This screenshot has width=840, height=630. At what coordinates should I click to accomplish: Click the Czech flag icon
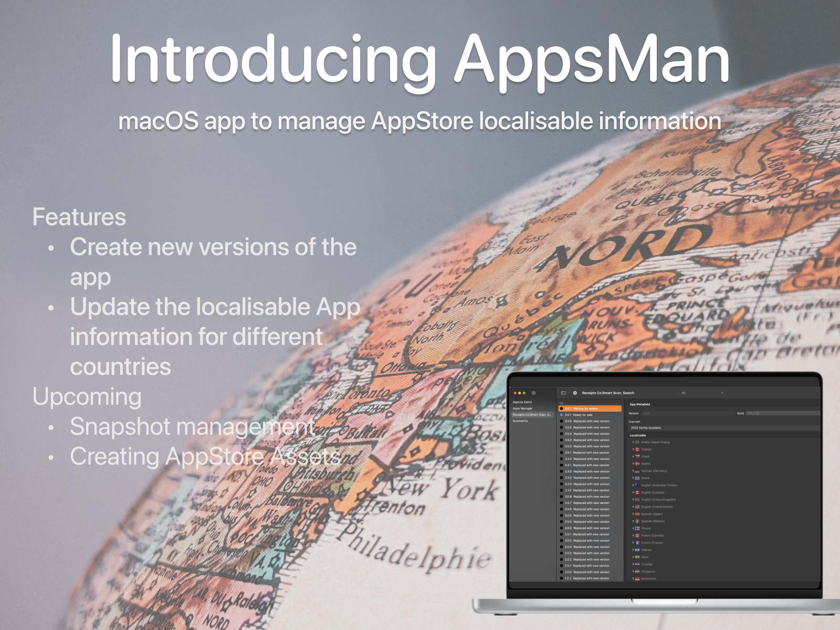tap(637, 456)
